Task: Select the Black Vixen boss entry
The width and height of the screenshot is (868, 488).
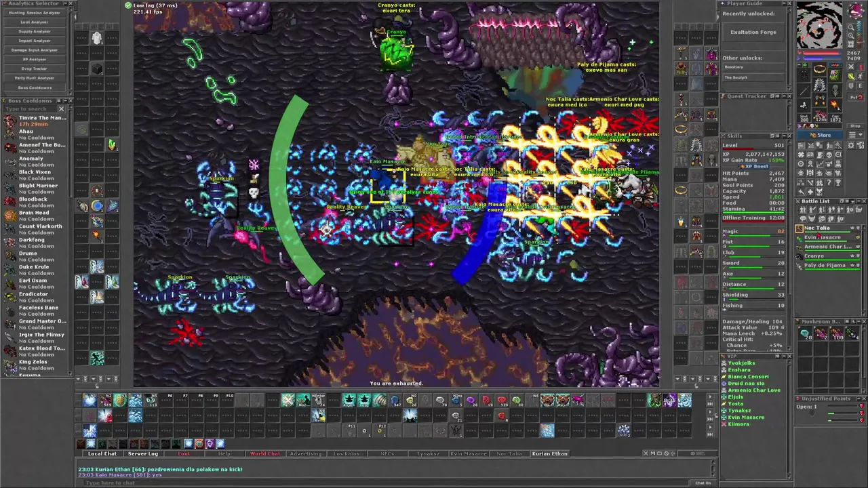Action: (x=35, y=175)
